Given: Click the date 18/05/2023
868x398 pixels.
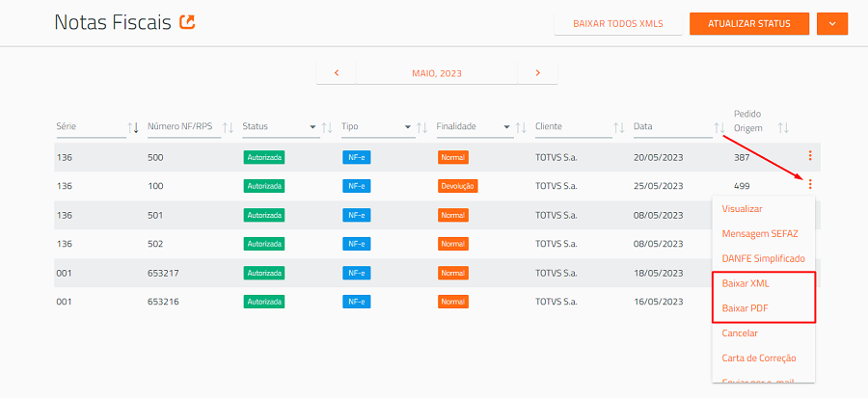Looking at the screenshot, I should pos(658,273).
